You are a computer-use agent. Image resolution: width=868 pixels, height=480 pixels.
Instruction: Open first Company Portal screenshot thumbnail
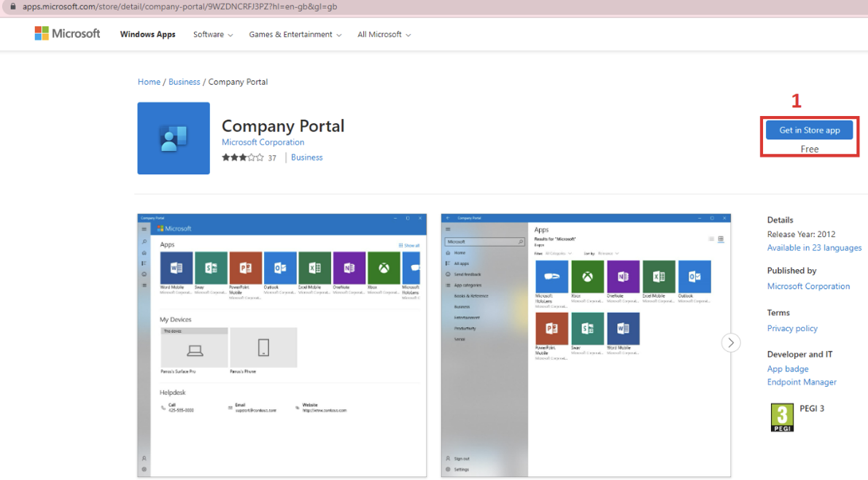coord(282,345)
